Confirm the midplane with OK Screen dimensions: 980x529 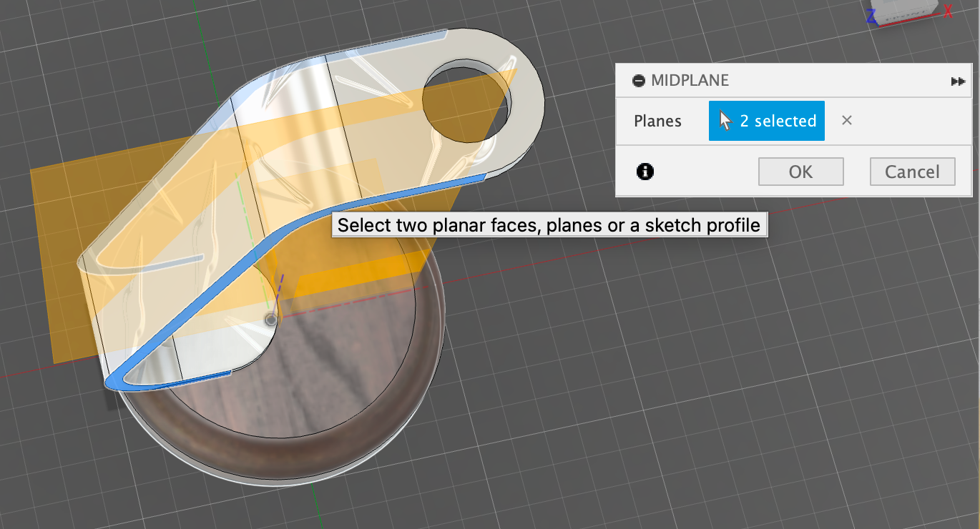coord(800,172)
